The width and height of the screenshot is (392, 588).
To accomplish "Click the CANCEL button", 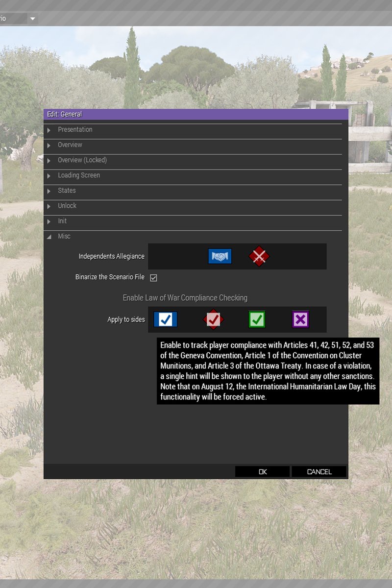I will (319, 471).
